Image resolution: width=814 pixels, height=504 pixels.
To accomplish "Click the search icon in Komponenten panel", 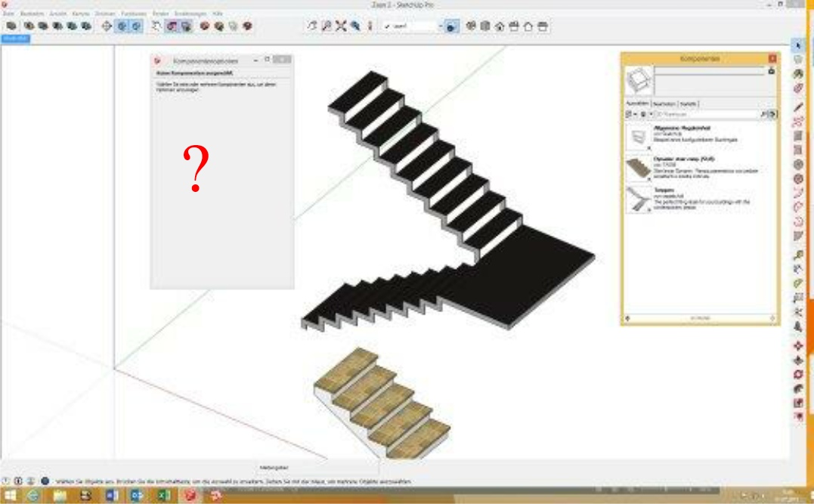I will pyautogui.click(x=763, y=114).
